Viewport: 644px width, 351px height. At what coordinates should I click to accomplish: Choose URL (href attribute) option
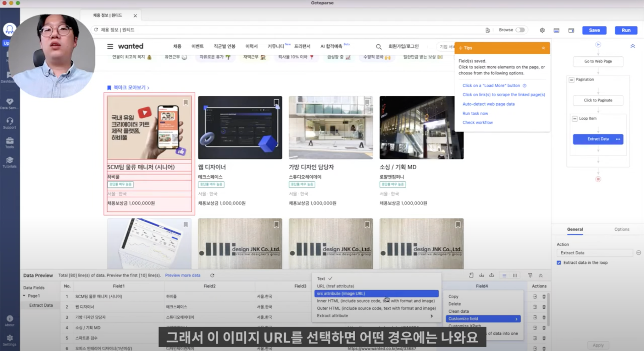pos(335,286)
